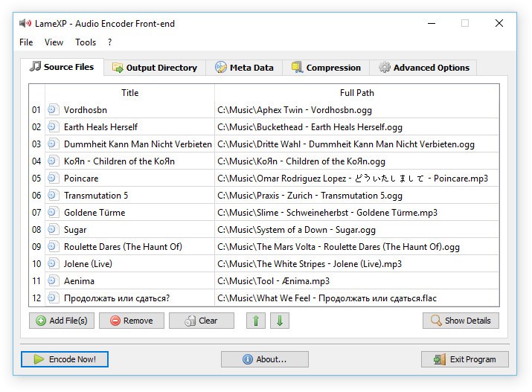Click the Add File(s) button

[x=61, y=321]
